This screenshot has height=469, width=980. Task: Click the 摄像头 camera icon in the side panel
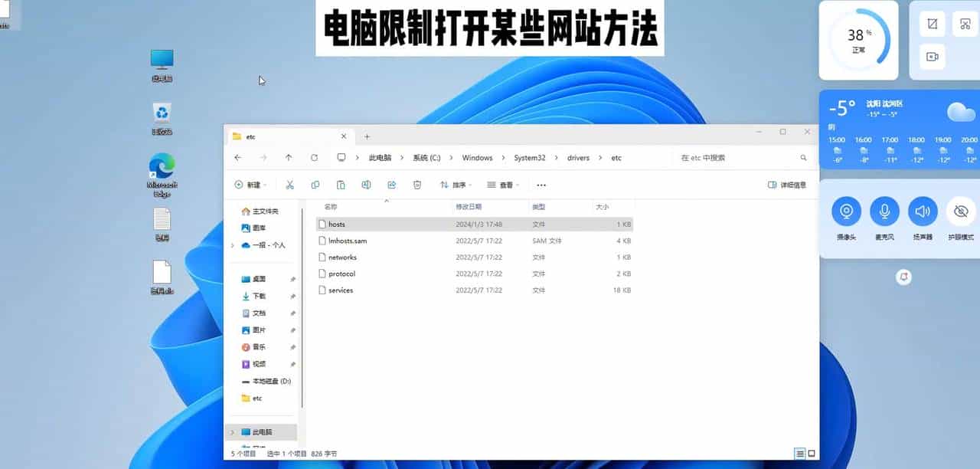point(845,213)
